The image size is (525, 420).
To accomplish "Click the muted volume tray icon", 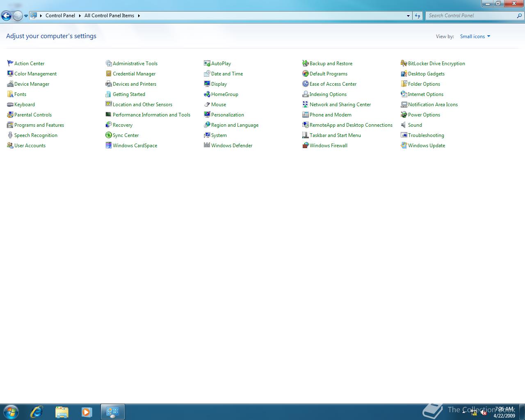I will point(484,413).
